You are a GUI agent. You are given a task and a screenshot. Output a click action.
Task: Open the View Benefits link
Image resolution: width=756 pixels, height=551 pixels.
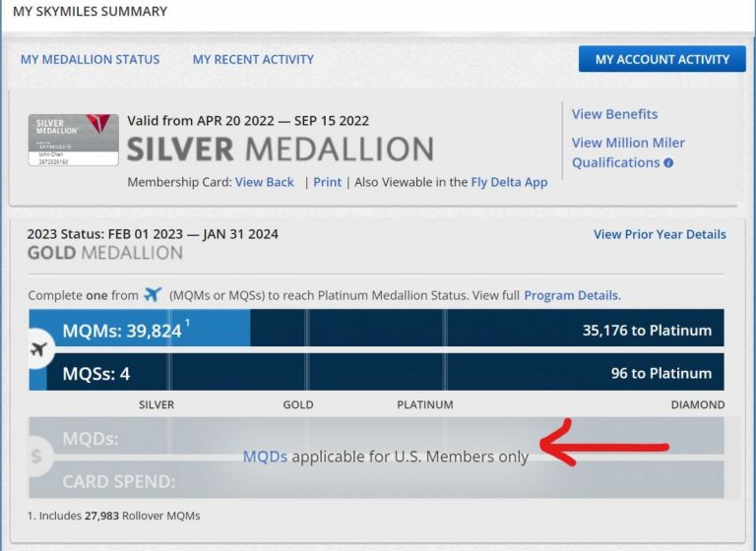tap(614, 114)
